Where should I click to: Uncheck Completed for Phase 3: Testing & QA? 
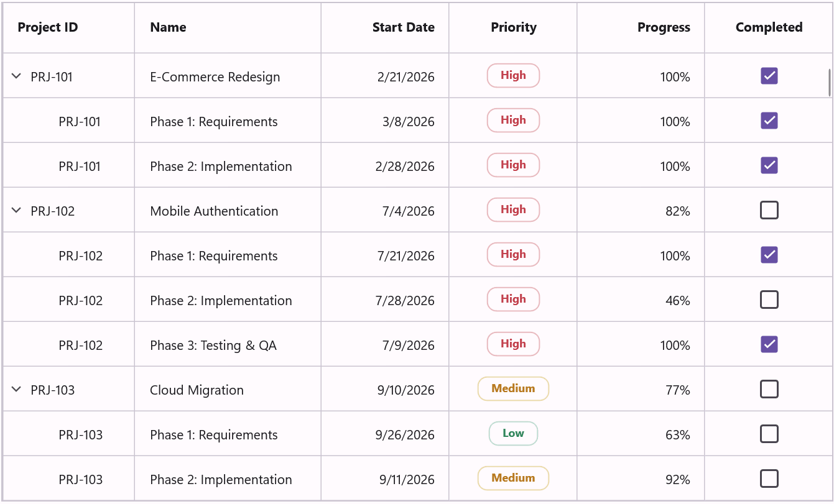click(x=769, y=344)
